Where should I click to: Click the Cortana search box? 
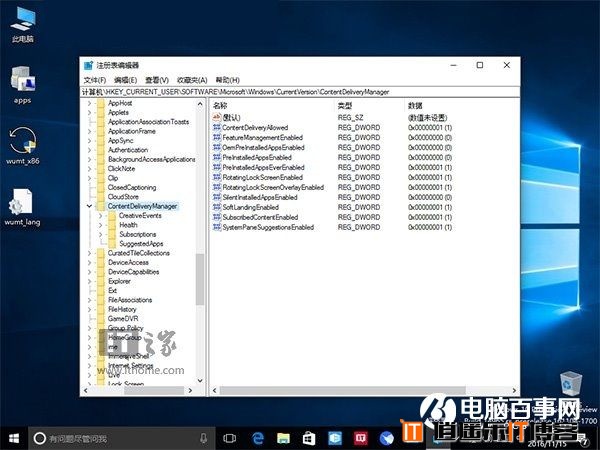coord(122,439)
